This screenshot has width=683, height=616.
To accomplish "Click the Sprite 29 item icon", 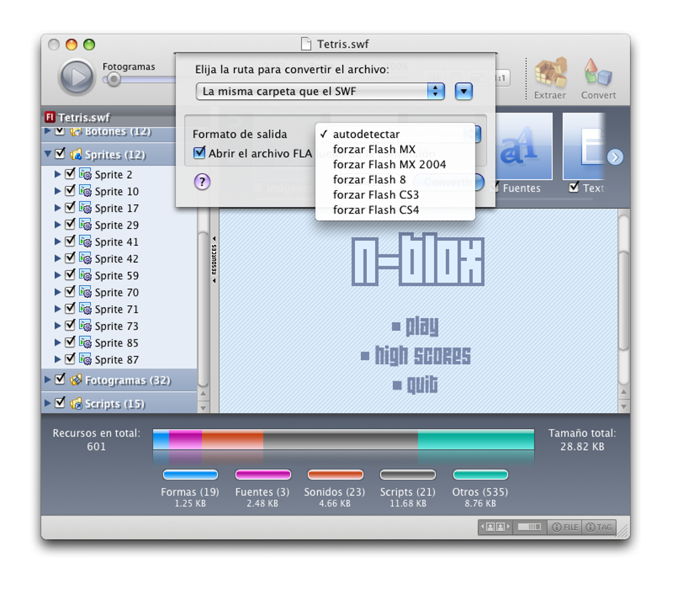I will point(85,225).
